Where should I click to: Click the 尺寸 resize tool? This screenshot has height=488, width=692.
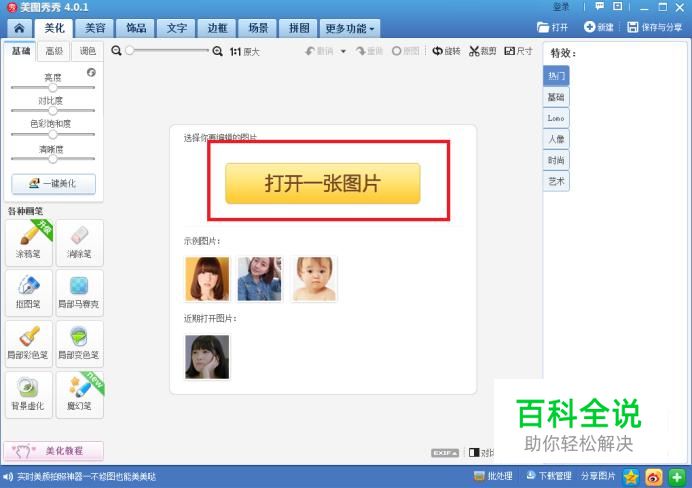[x=519, y=51]
